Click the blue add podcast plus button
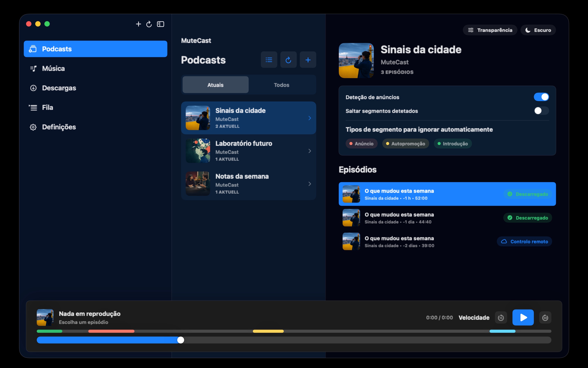The width and height of the screenshot is (588, 368). coord(308,60)
